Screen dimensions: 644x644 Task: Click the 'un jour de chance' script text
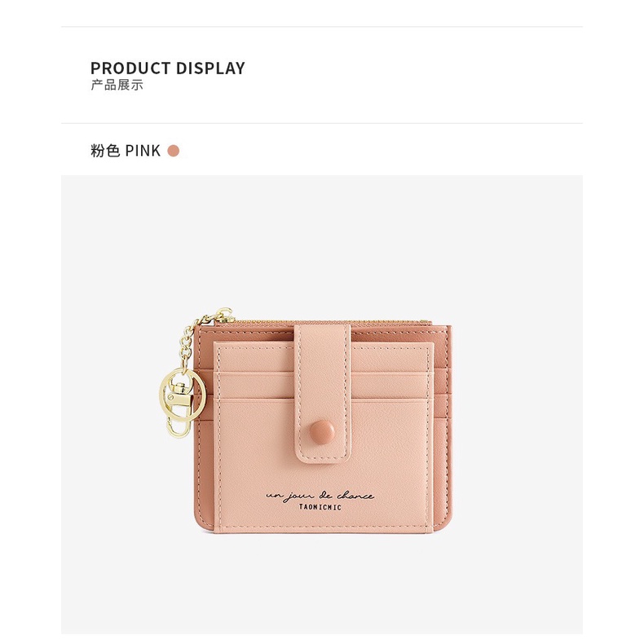point(320,496)
